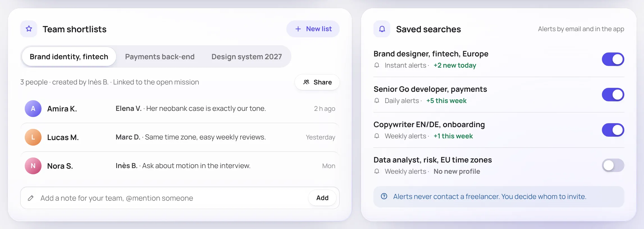The image size is (644, 229).
Task: Click the No new profile status
Action: coord(457,171)
